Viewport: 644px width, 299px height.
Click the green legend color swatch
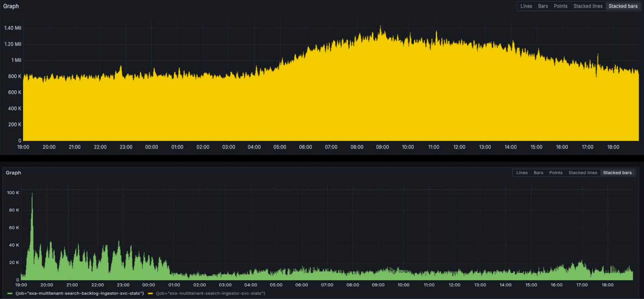[10, 293]
